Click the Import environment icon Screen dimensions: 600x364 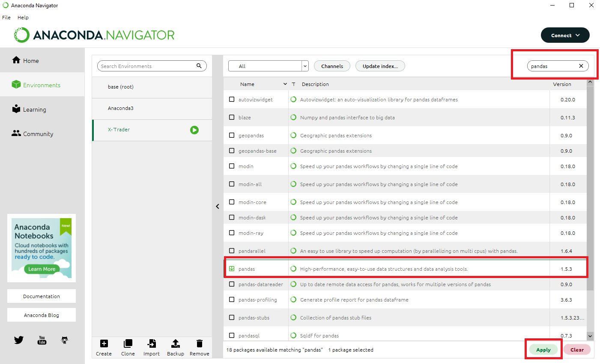(152, 343)
